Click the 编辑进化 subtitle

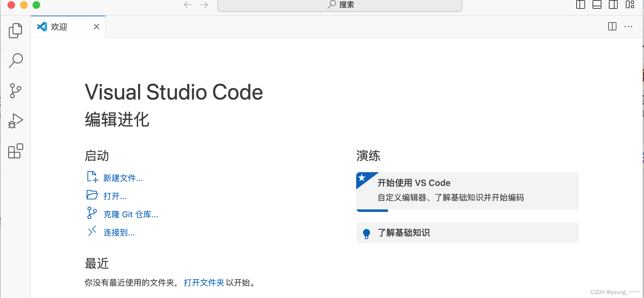(x=117, y=120)
